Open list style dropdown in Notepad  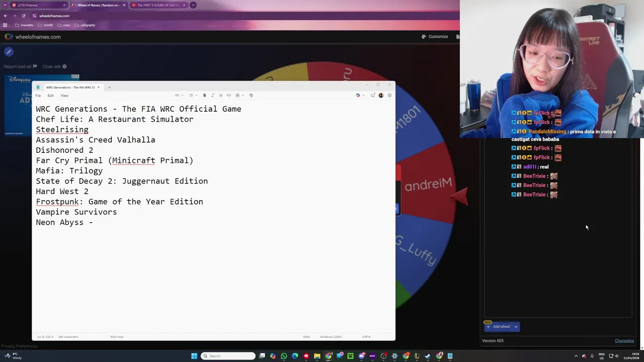pyautogui.click(x=192, y=95)
